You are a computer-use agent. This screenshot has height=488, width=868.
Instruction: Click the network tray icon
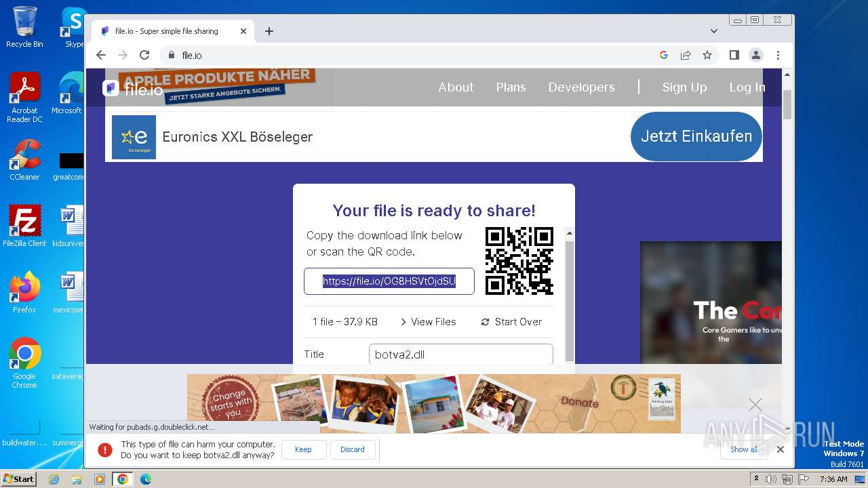click(787, 479)
